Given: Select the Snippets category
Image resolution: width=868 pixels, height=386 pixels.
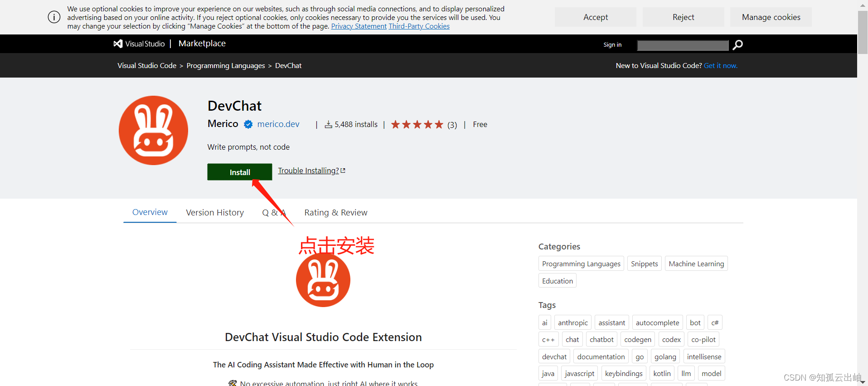Looking at the screenshot, I should [x=644, y=264].
